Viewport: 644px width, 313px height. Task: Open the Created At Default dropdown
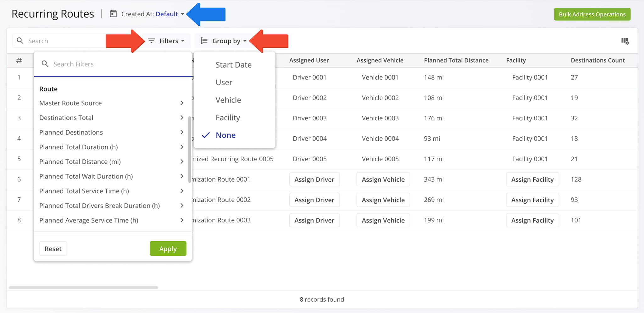170,14
